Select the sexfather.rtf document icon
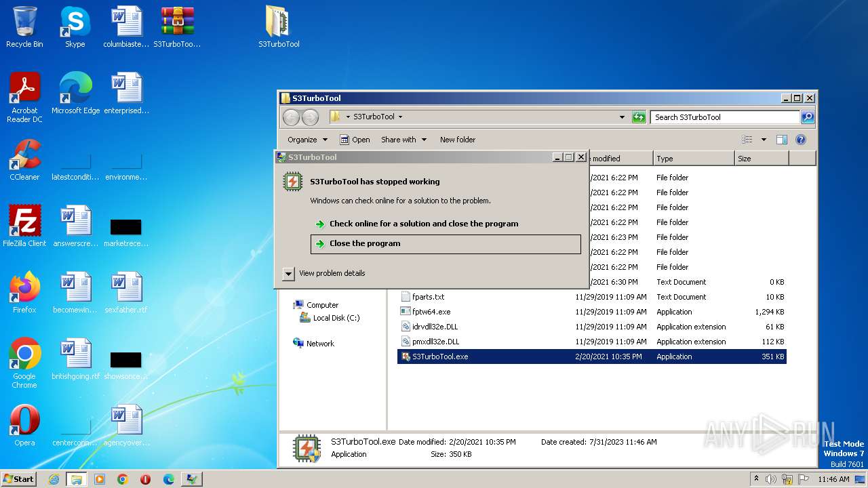The height and width of the screenshot is (488, 868). point(126,293)
